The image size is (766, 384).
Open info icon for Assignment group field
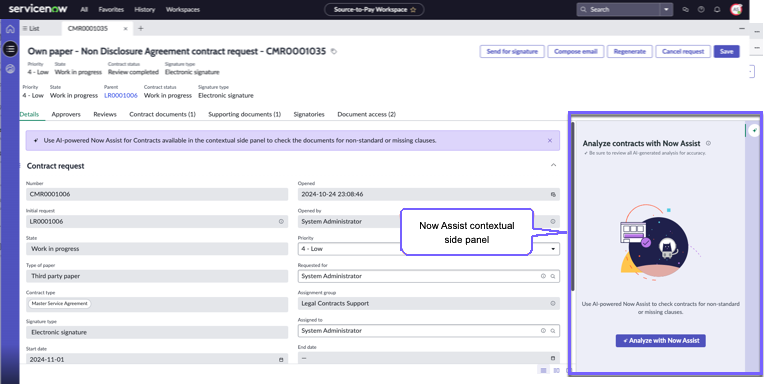pyautogui.click(x=553, y=303)
